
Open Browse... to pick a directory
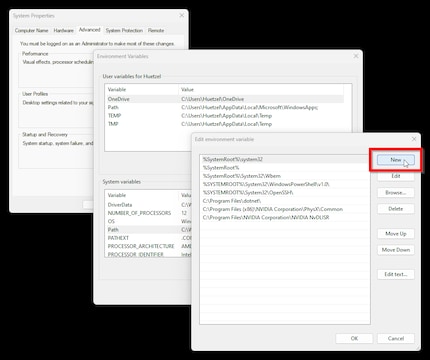[396, 192]
